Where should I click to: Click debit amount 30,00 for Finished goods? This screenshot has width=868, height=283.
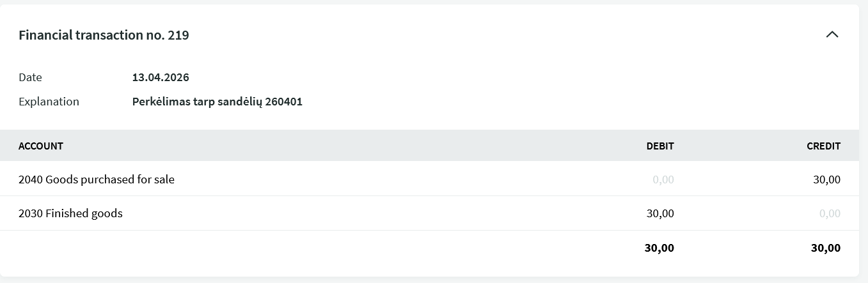pos(660,213)
